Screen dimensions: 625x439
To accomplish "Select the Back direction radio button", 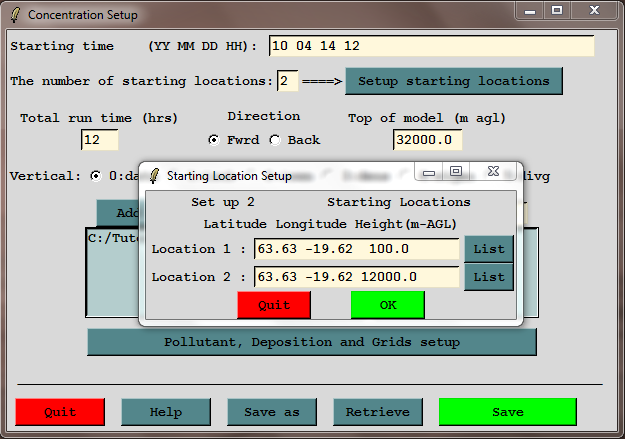I will pos(275,140).
